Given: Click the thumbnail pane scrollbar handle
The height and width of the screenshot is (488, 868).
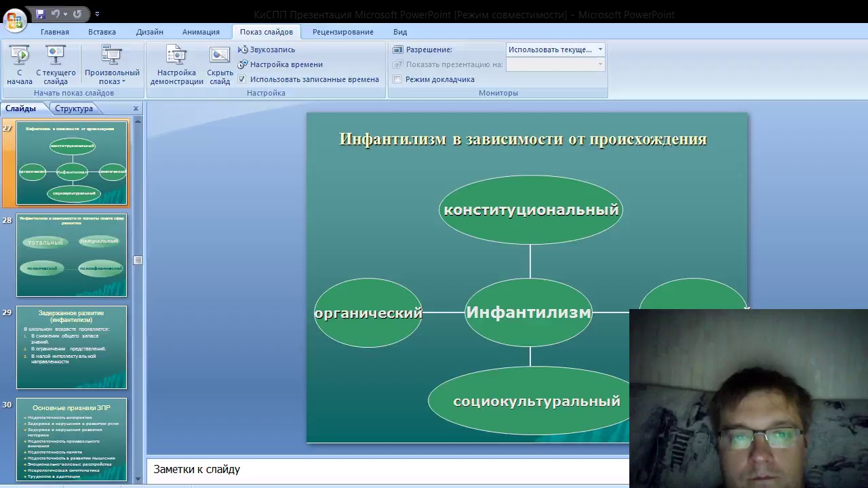Looking at the screenshot, I should (x=138, y=260).
